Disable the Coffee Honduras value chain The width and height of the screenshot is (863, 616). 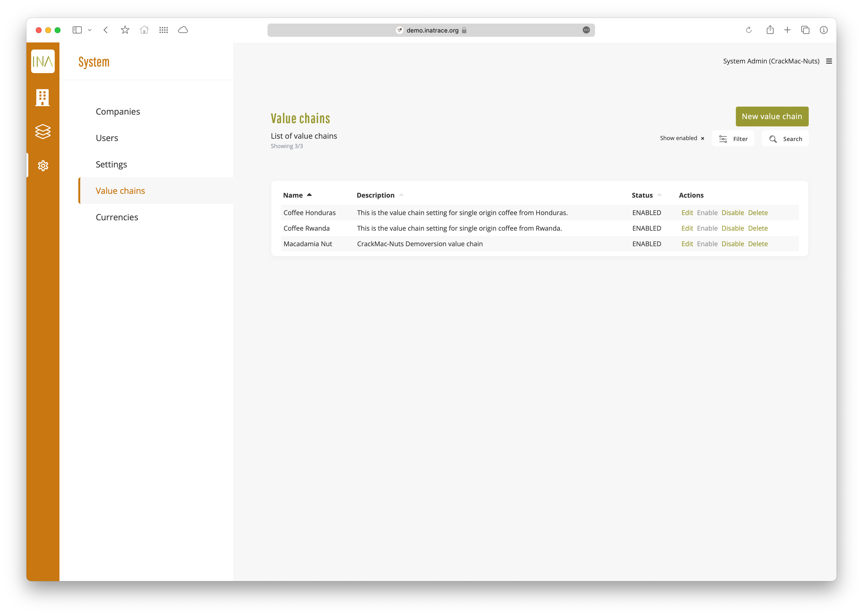tap(733, 213)
